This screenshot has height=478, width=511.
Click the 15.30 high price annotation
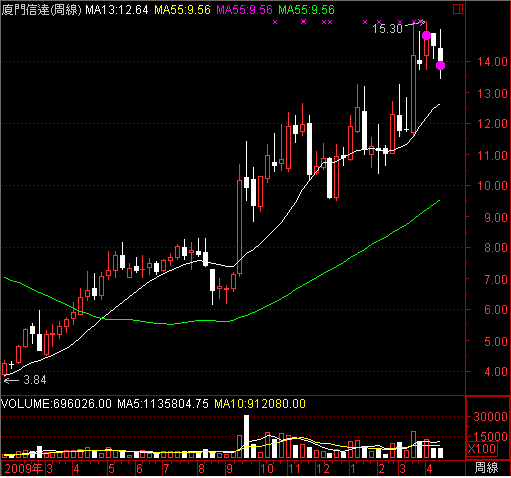point(387,29)
